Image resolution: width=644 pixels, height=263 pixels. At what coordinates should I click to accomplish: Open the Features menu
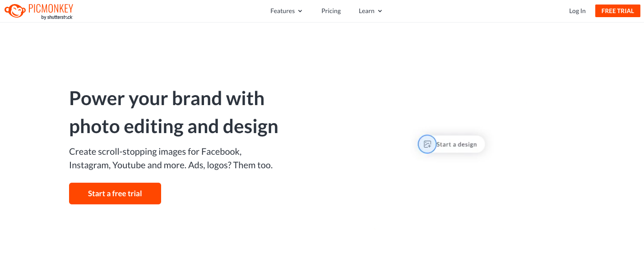pos(286,11)
